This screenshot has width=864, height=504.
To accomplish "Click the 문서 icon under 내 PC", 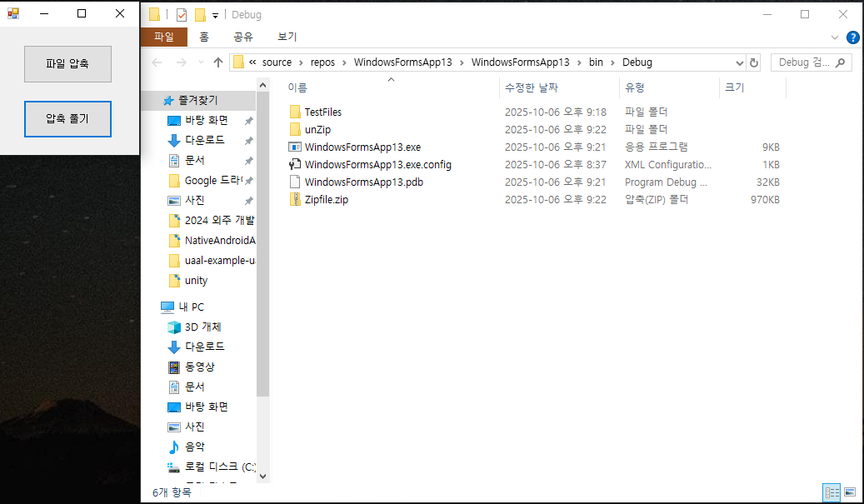I will point(174,387).
